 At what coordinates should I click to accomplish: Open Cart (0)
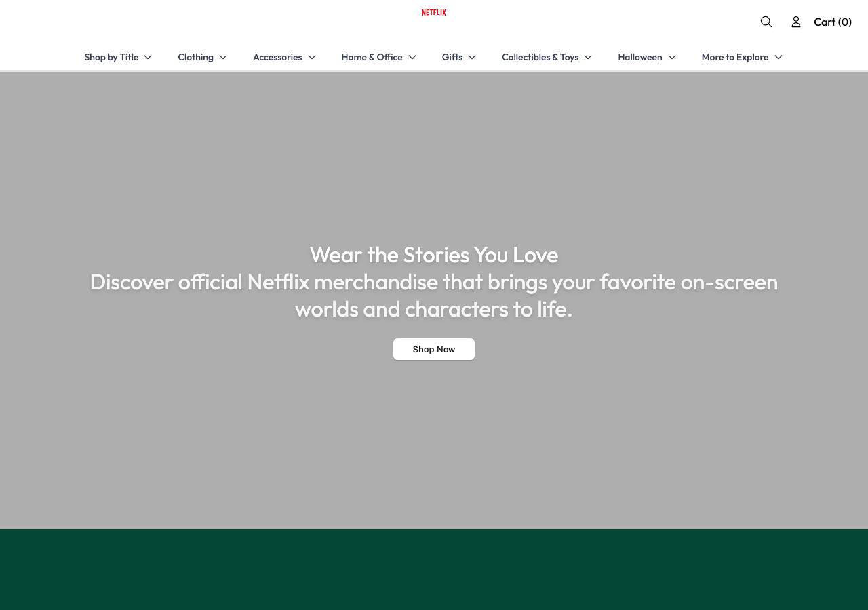833,22
